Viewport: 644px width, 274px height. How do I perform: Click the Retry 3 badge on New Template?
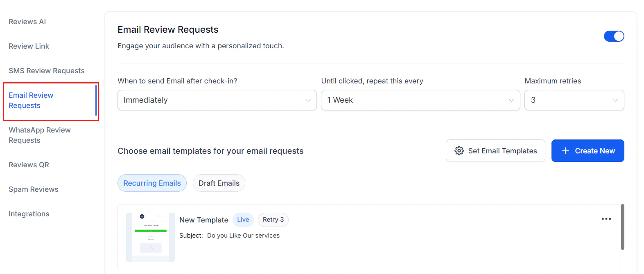point(273,220)
